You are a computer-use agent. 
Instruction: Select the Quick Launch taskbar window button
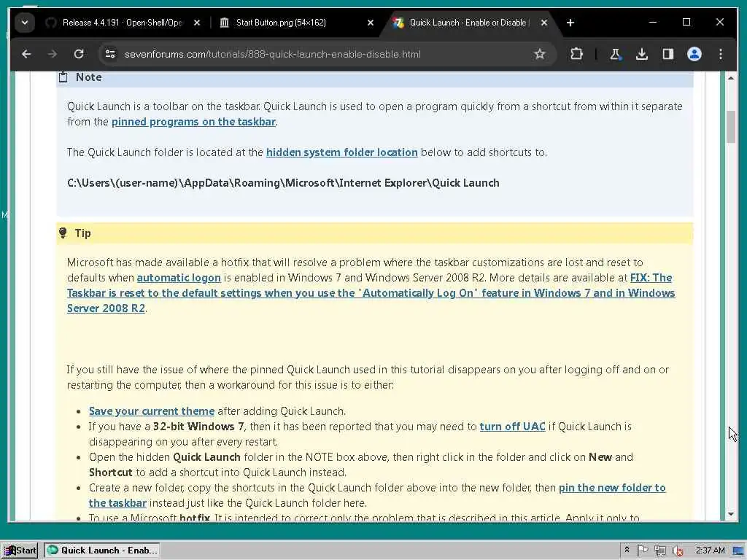(102, 551)
